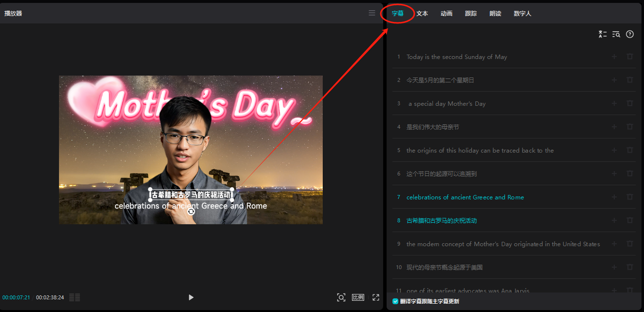This screenshot has width=644, height=312.
Task: Delete subtitle 是我们伟大的母亲节
Action: click(630, 127)
